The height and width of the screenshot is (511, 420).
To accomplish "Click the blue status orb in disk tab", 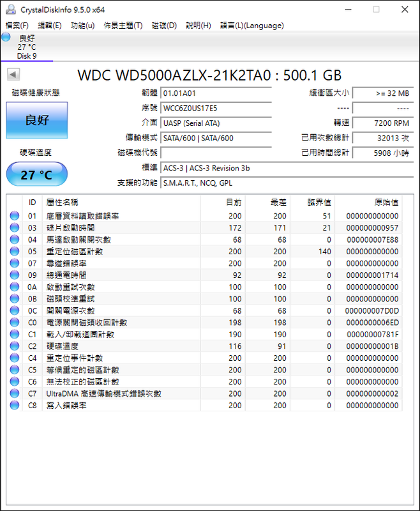I will [x=6, y=37].
